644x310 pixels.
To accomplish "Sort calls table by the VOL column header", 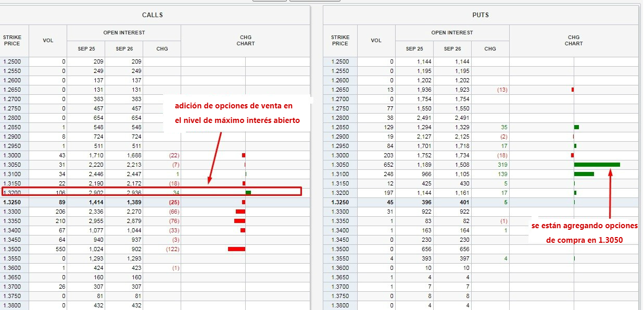I will pyautogui.click(x=48, y=40).
